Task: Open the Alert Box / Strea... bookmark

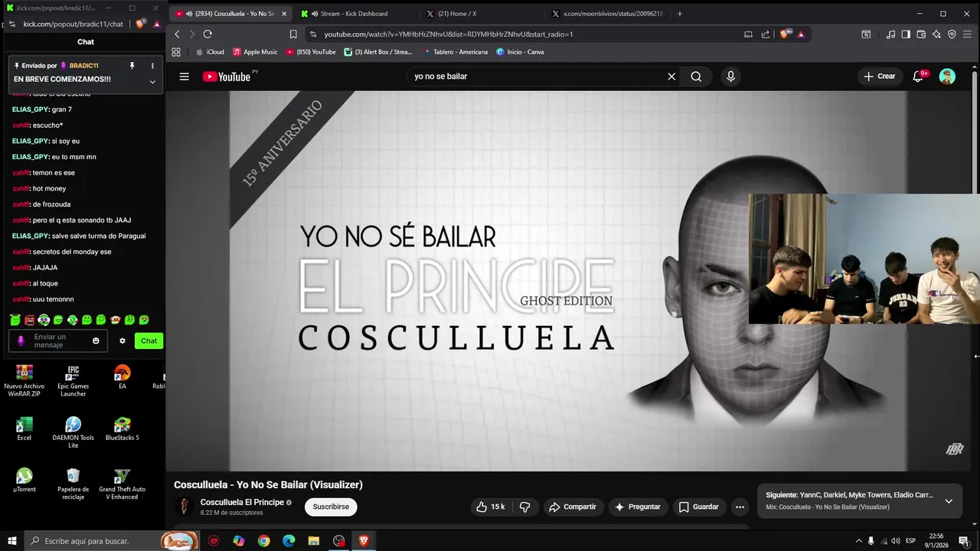Action: 378,52
